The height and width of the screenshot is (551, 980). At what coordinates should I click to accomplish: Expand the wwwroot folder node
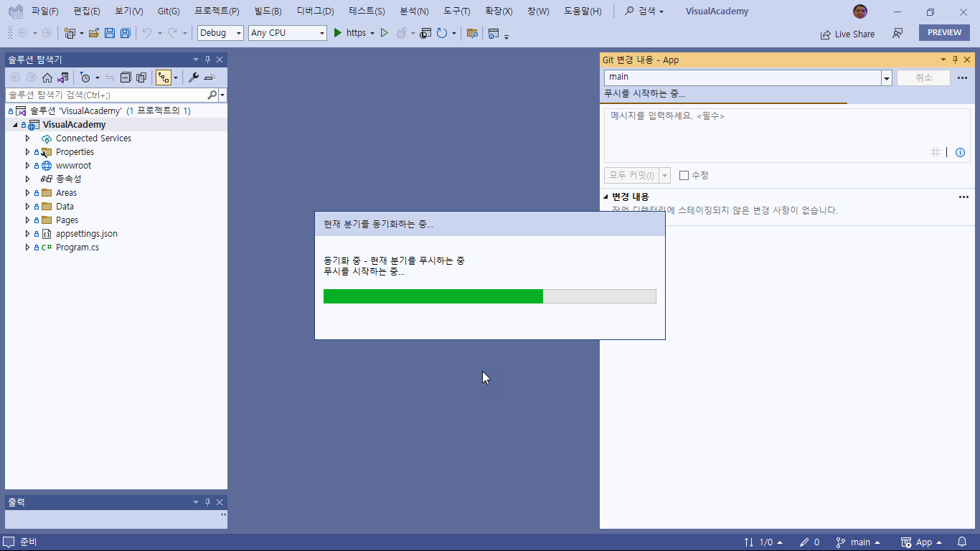(28, 166)
